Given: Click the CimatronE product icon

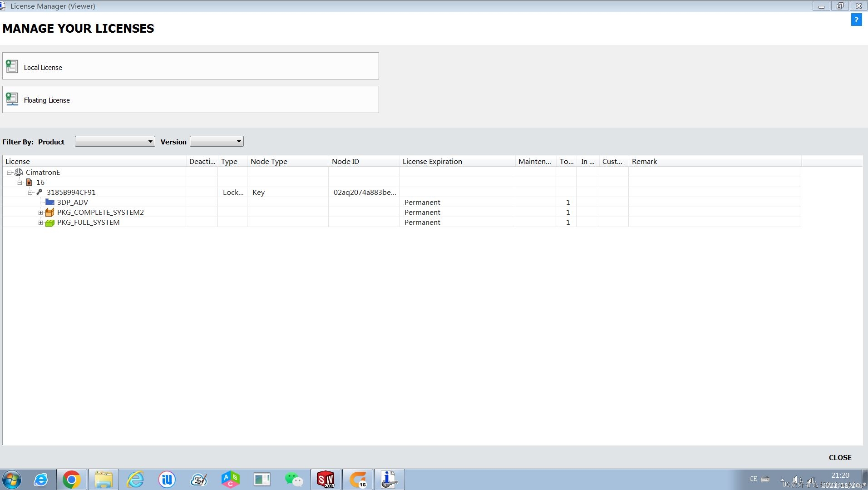Looking at the screenshot, I should pyautogui.click(x=19, y=172).
